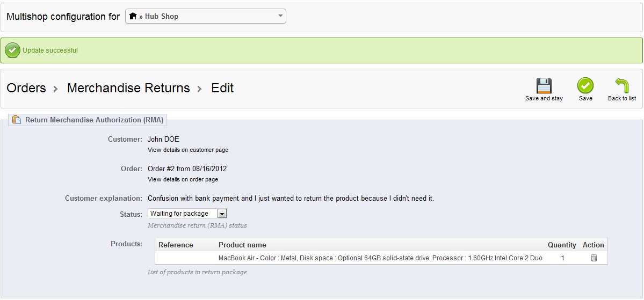The width and height of the screenshot is (644, 300).
Task: Go to Orders in the breadcrumb
Action: 26,88
